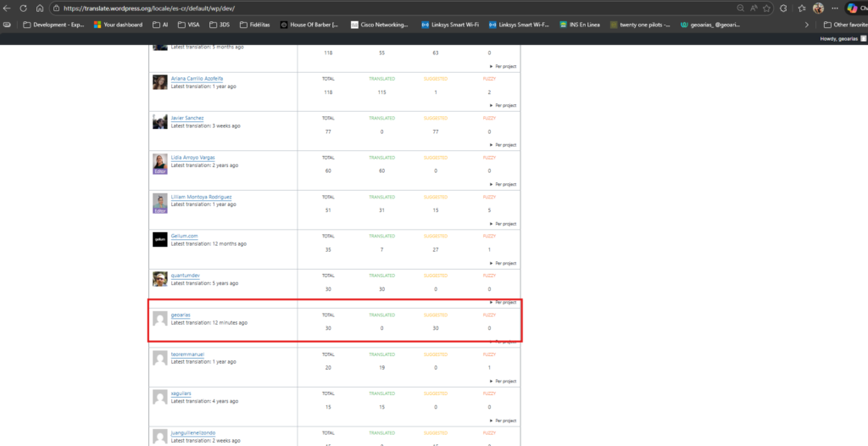Expand Per project under teoremmanuel's row
868x446 pixels.
pyautogui.click(x=503, y=381)
